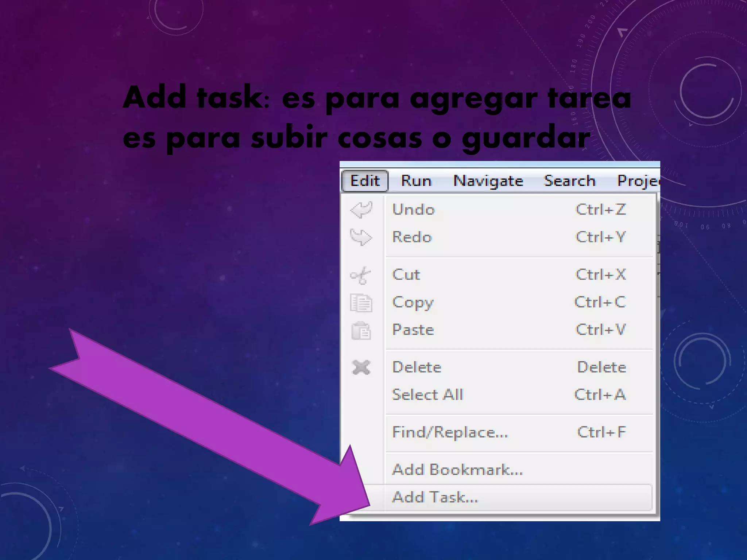747x560 pixels.
Task: Choose Redo from the Edit menu
Action: coord(519,237)
